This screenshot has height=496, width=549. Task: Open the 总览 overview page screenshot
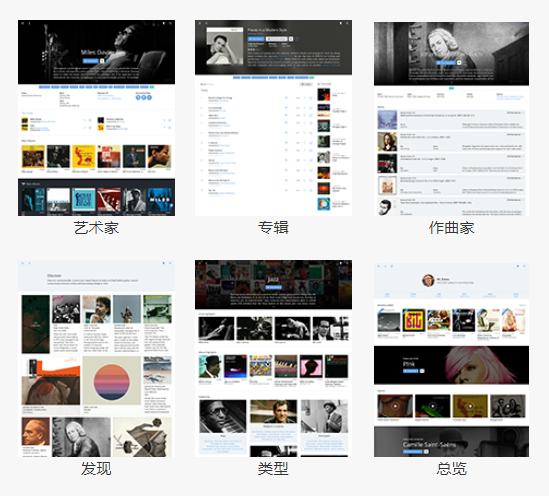[451, 359]
